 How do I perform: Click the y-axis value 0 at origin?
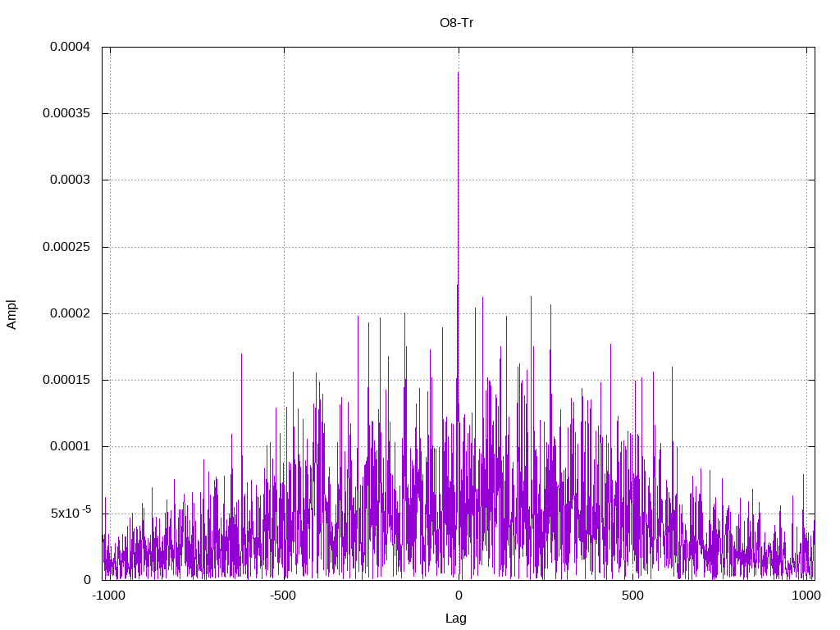click(x=87, y=580)
